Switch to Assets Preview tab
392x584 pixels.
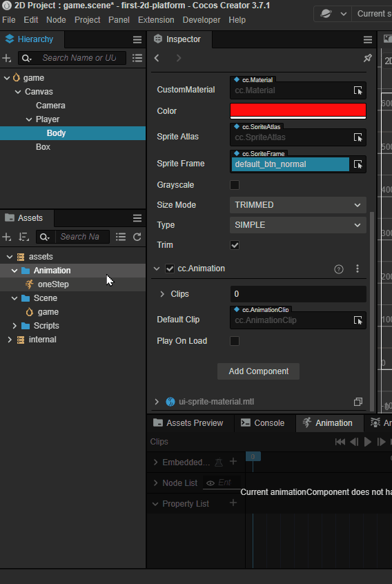(188, 423)
